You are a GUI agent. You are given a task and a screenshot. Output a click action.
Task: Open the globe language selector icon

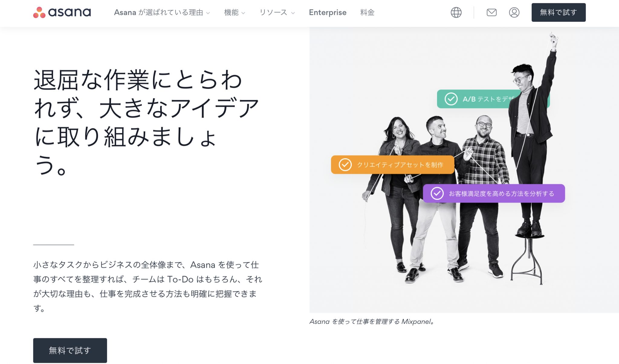[456, 12]
